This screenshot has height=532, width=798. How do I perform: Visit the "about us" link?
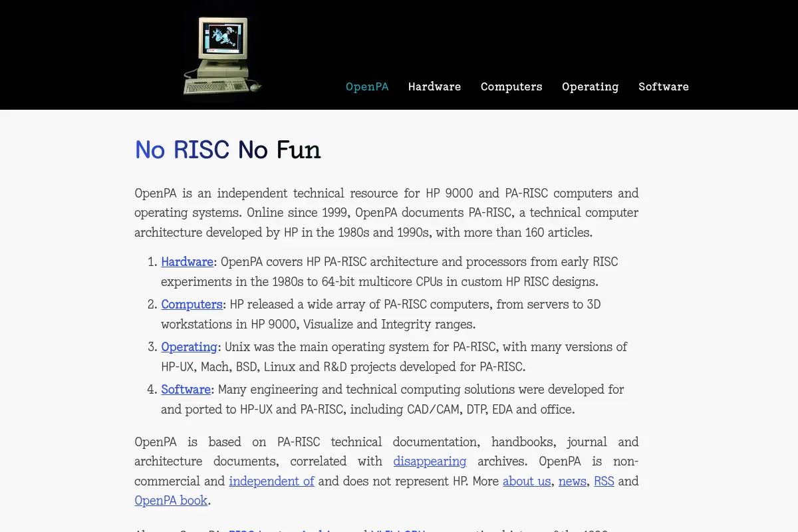pyautogui.click(x=527, y=481)
